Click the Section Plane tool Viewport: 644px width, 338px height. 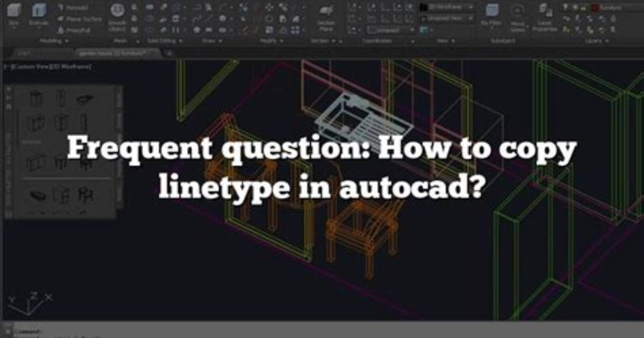pyautogui.click(x=326, y=17)
